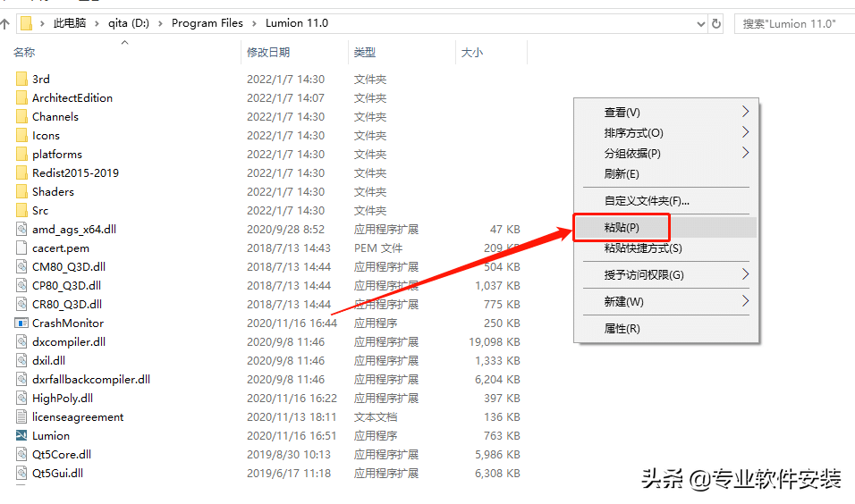Select the Src folder icon
Image resolution: width=855 pixels, height=504 pixels.
(x=21, y=210)
